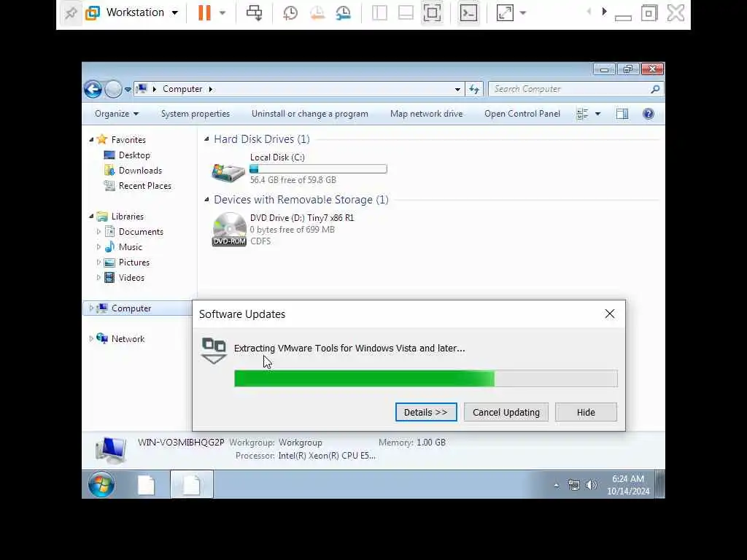Click Uninstall or change a program
This screenshot has height=560, width=747.
pos(309,114)
